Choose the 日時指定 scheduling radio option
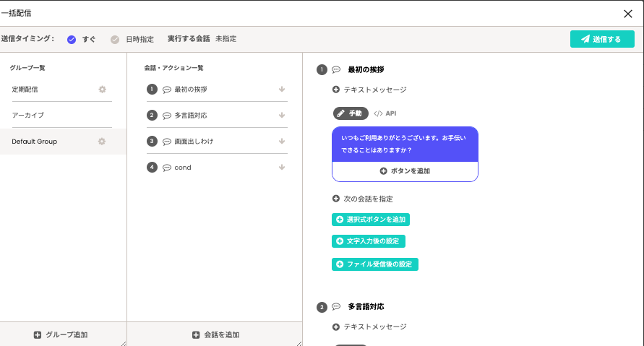 click(115, 39)
